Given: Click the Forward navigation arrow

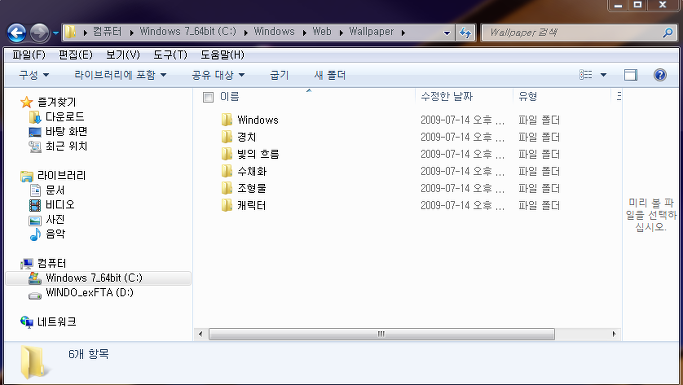Looking at the screenshot, I should [x=40, y=33].
